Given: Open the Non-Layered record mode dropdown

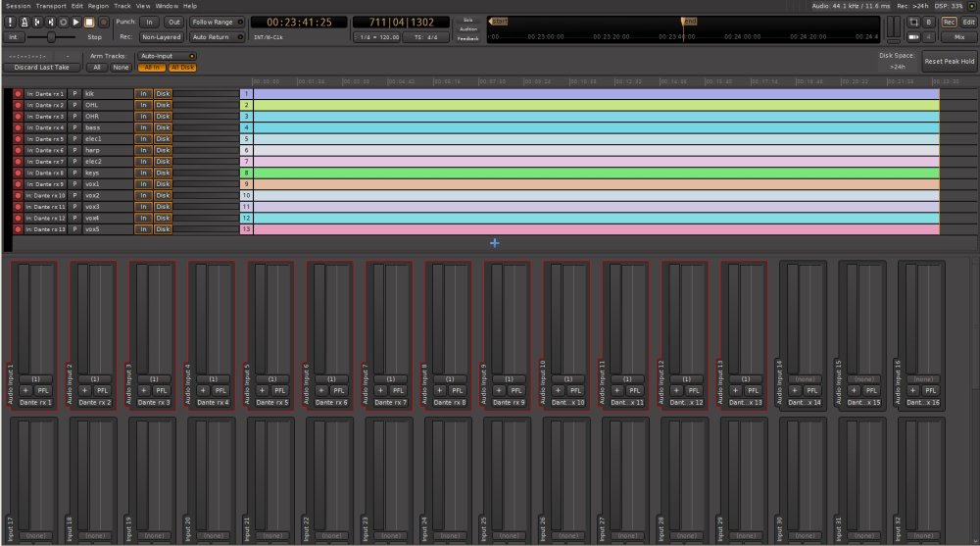Looking at the screenshot, I should (x=160, y=37).
